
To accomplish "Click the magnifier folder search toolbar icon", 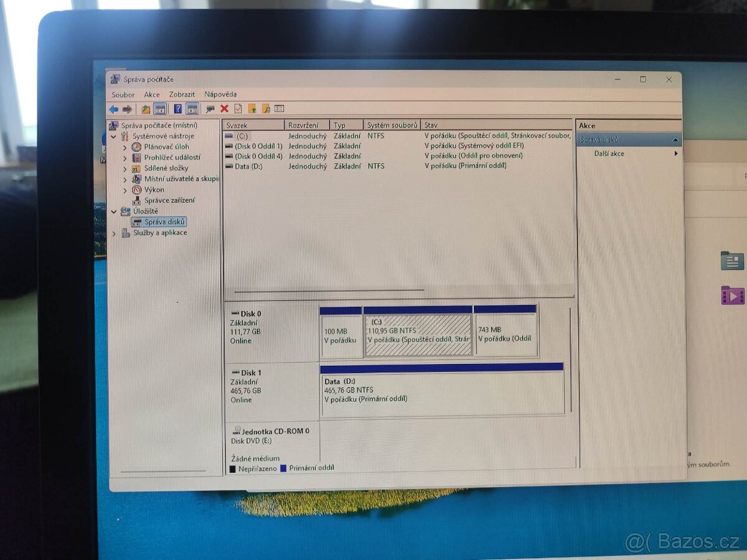I will click(266, 109).
